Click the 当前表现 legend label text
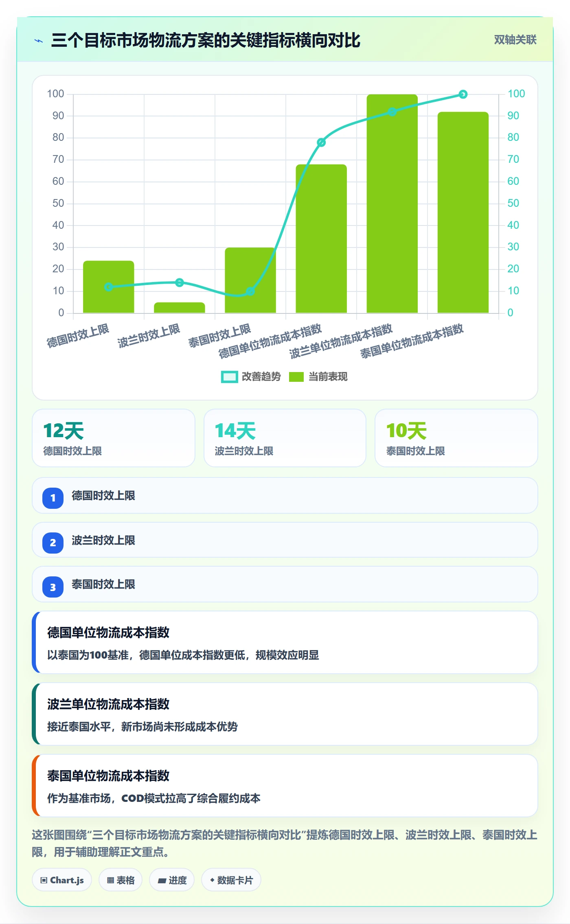 tap(328, 377)
